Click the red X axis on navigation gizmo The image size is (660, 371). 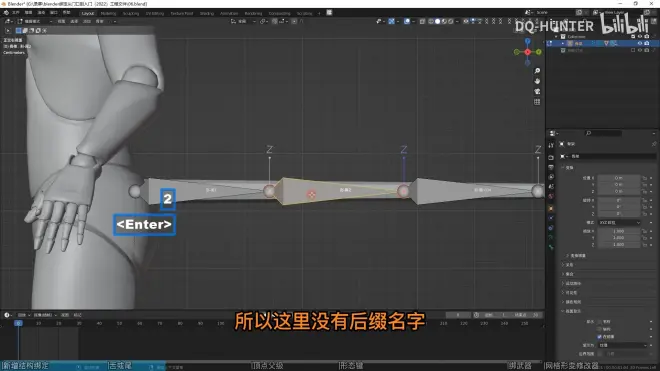(x=528, y=52)
